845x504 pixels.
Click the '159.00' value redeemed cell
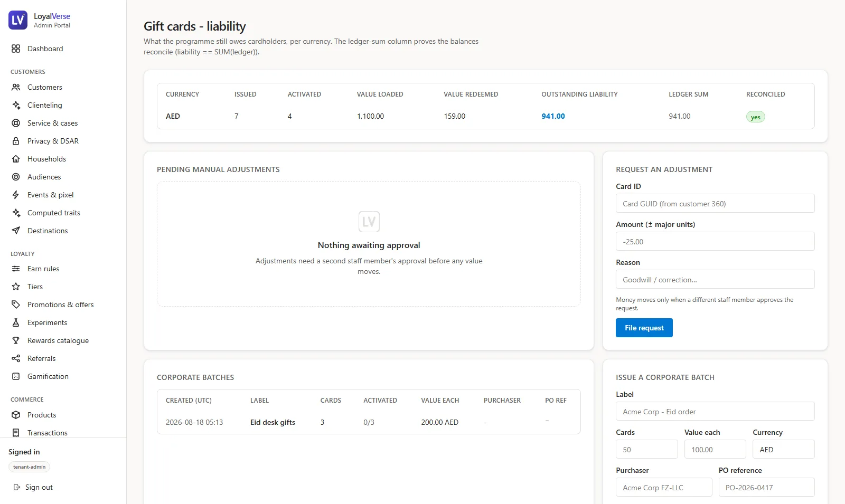coord(454,116)
